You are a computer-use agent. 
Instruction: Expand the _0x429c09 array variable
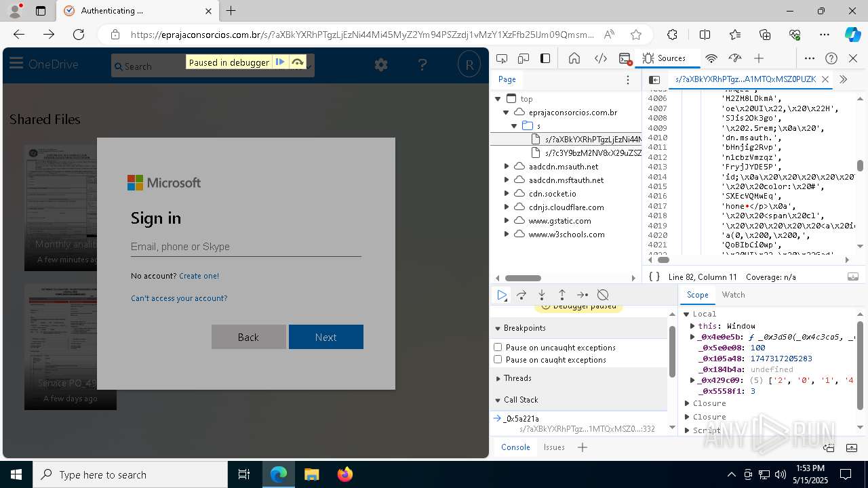point(692,380)
